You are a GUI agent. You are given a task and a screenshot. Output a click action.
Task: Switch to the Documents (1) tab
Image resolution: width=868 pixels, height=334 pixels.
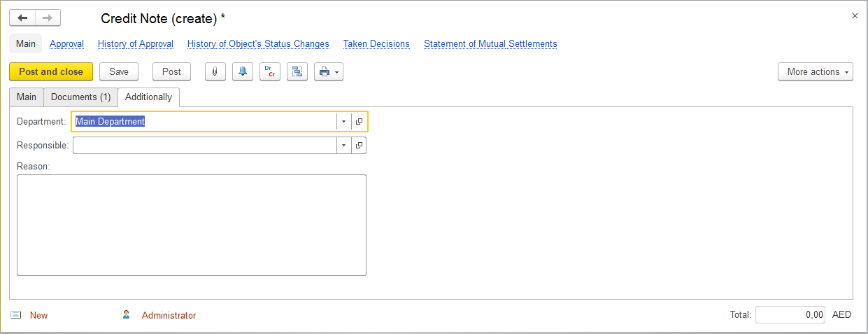[80, 97]
